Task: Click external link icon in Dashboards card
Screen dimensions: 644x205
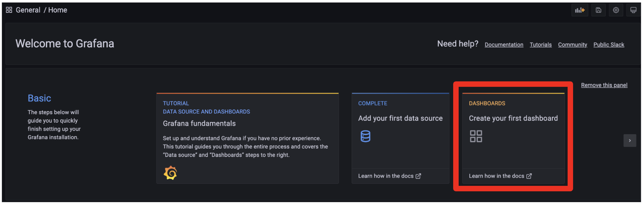Action: tap(529, 176)
